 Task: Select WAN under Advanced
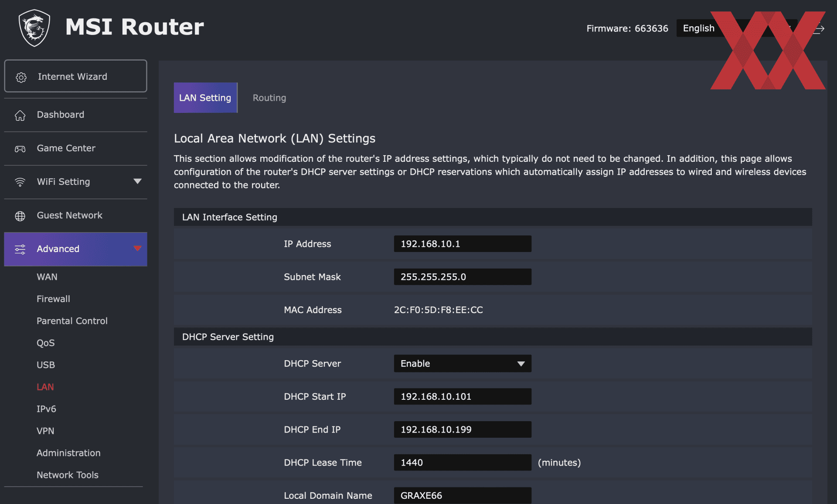click(x=47, y=277)
